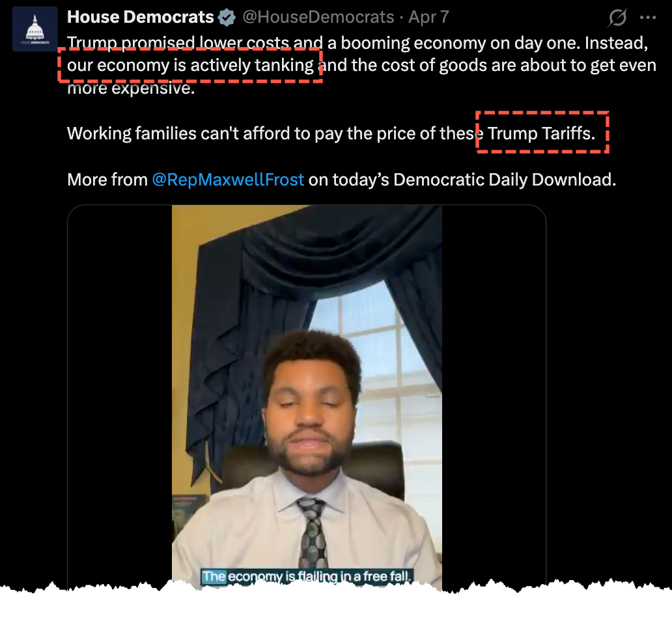672x625 pixels.
Task: Click the 'Democratic Daily Download' text
Action: (x=505, y=180)
